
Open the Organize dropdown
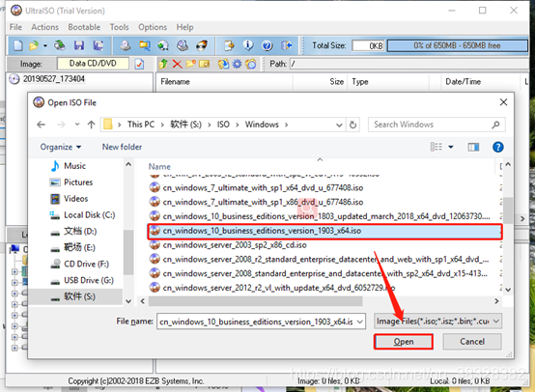coord(61,147)
